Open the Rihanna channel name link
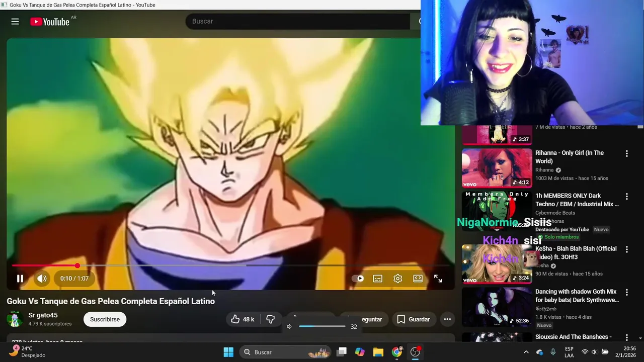 tap(544, 170)
